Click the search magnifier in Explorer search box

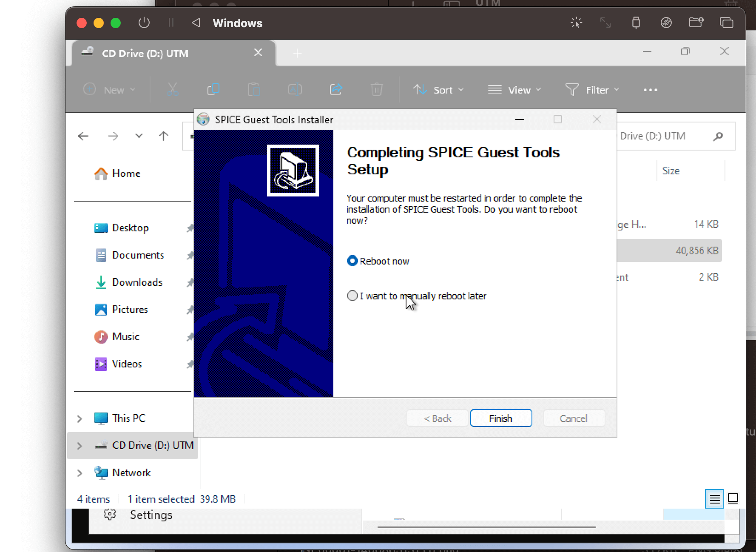point(718,136)
